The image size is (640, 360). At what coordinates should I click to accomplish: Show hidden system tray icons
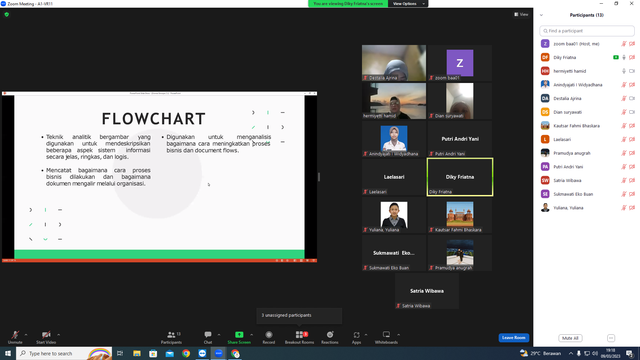tap(571, 353)
